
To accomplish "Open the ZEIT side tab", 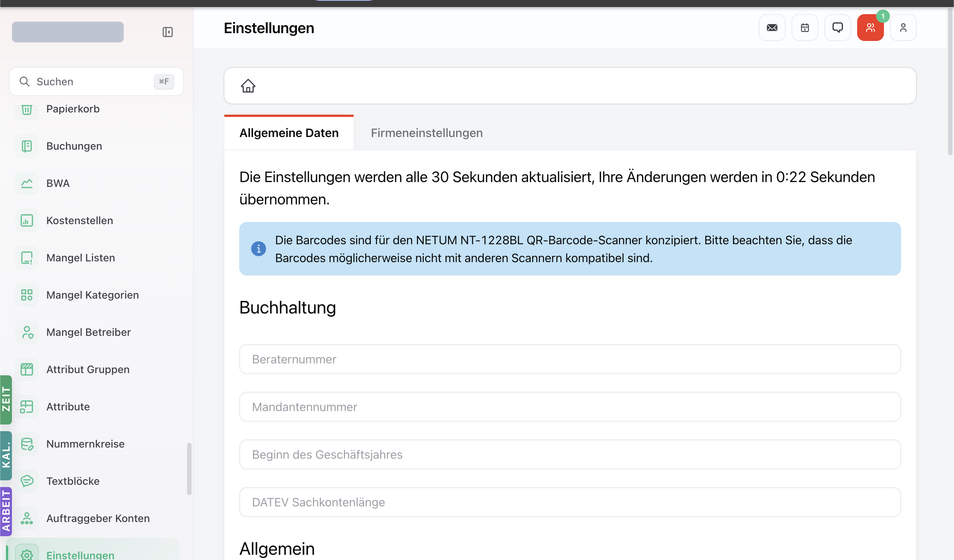I will [6, 400].
